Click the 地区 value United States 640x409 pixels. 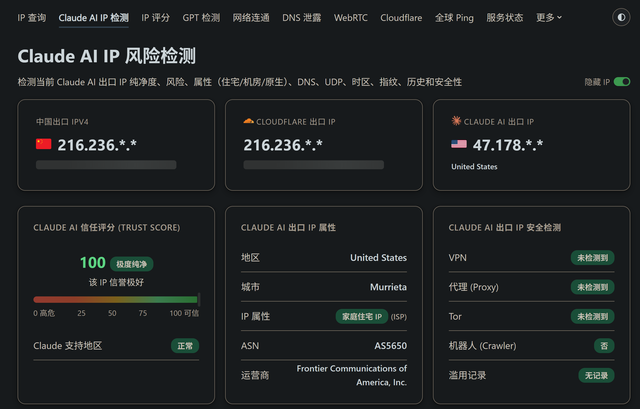click(x=378, y=258)
